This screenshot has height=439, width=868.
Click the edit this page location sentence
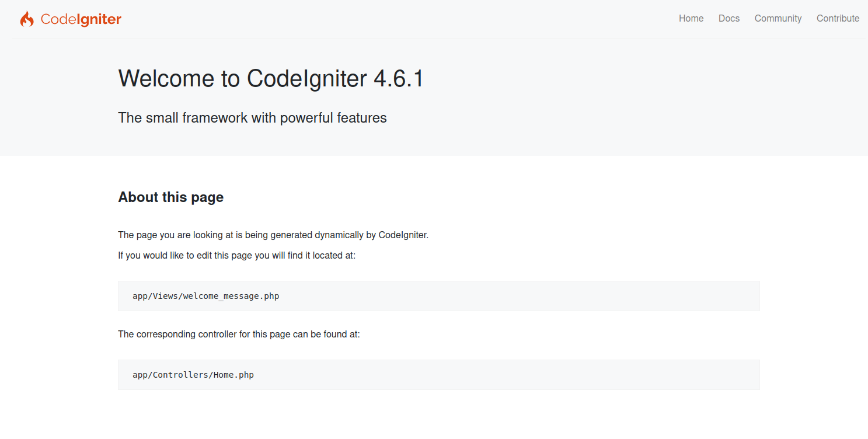point(236,256)
